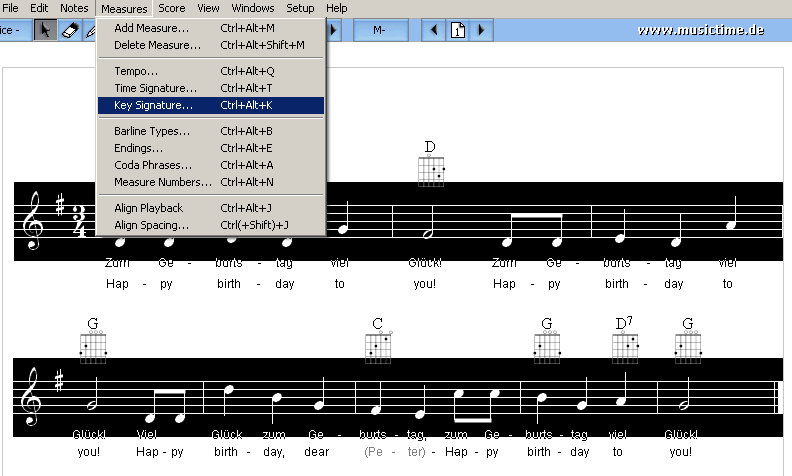The height and width of the screenshot is (476, 792).
Task: Select the Tempo… menu entry
Action: point(211,71)
